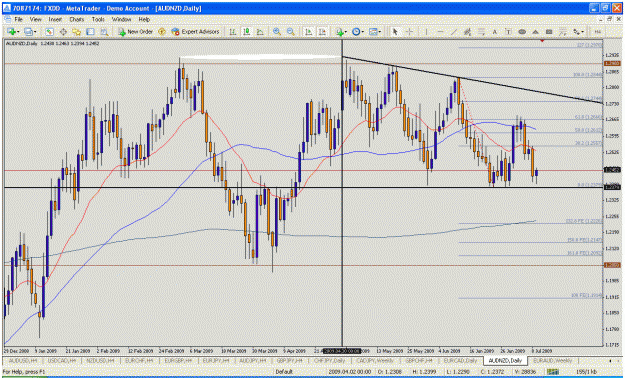Switch chart to candlesticks type

[246, 32]
